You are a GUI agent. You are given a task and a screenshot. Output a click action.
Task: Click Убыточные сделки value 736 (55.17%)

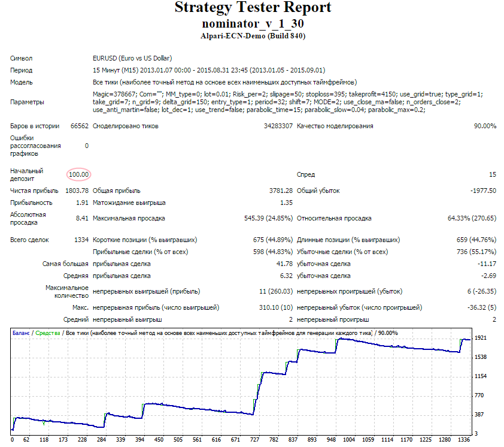pos(476,252)
